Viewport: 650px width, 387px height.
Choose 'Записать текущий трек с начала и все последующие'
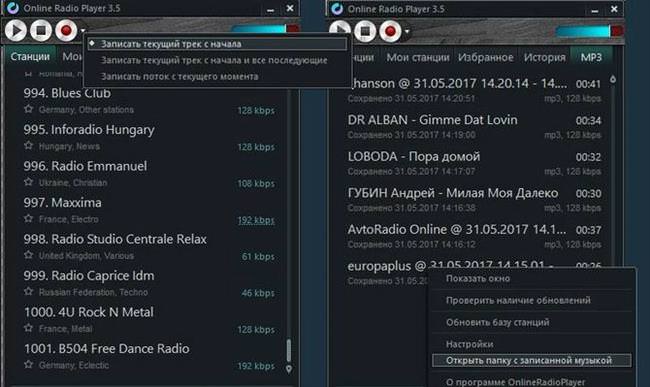click(x=214, y=60)
